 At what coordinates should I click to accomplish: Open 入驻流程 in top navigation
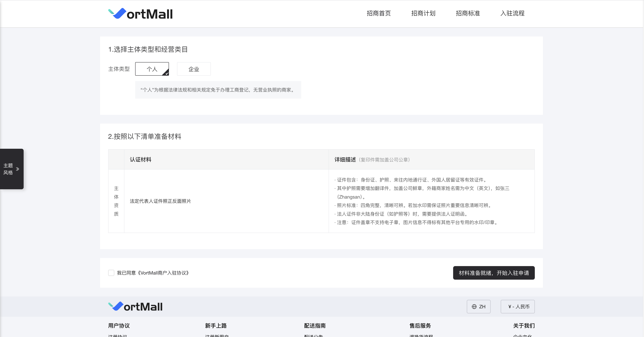[512, 14]
